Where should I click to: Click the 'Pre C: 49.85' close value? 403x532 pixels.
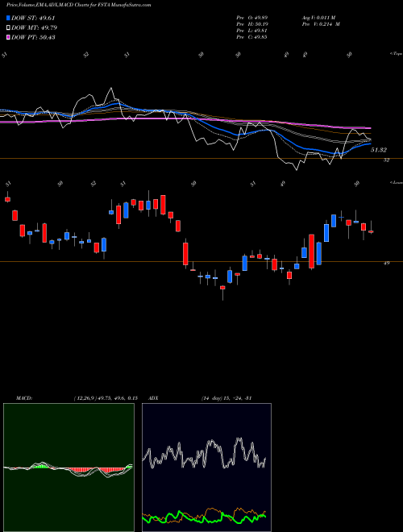(x=251, y=37)
